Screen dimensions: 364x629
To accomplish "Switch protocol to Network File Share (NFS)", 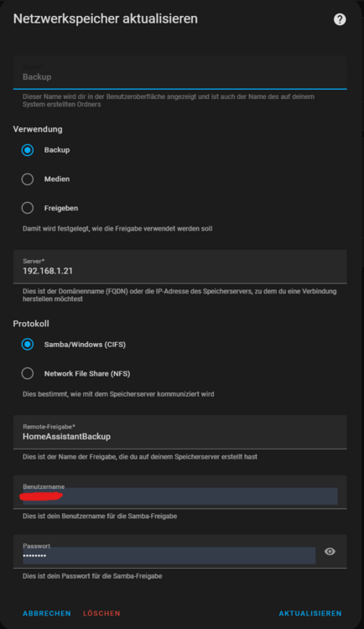I will pos(28,373).
